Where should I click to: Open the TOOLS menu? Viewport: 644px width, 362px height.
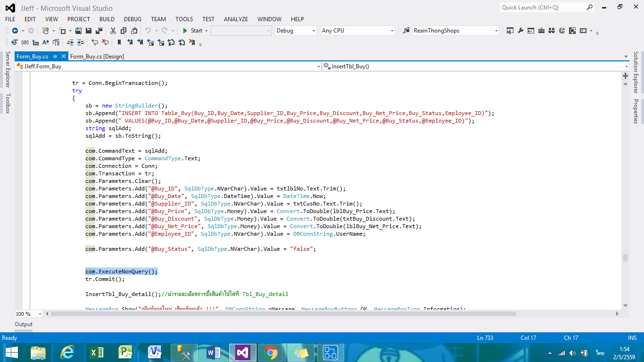click(184, 19)
